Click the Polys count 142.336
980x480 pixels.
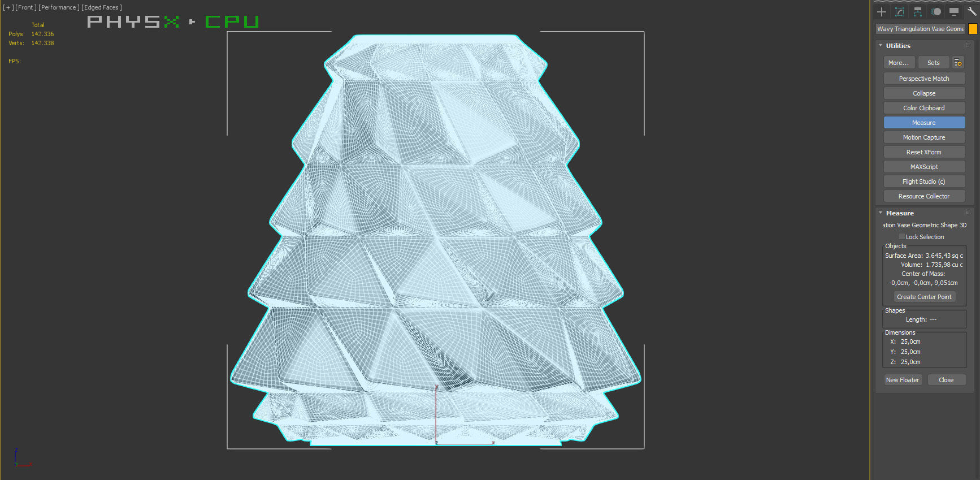click(x=42, y=34)
